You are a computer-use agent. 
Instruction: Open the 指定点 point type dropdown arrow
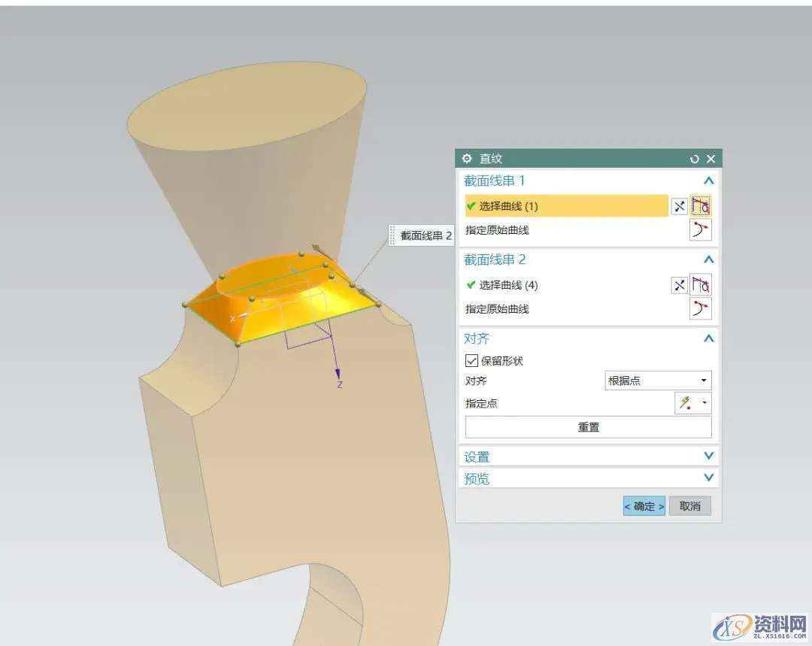[704, 403]
